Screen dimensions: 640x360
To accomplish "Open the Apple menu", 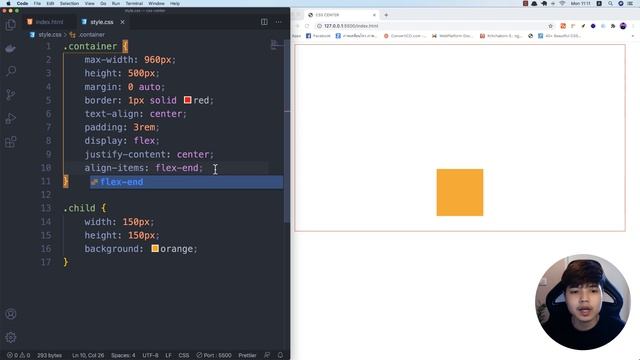I will point(8,3).
